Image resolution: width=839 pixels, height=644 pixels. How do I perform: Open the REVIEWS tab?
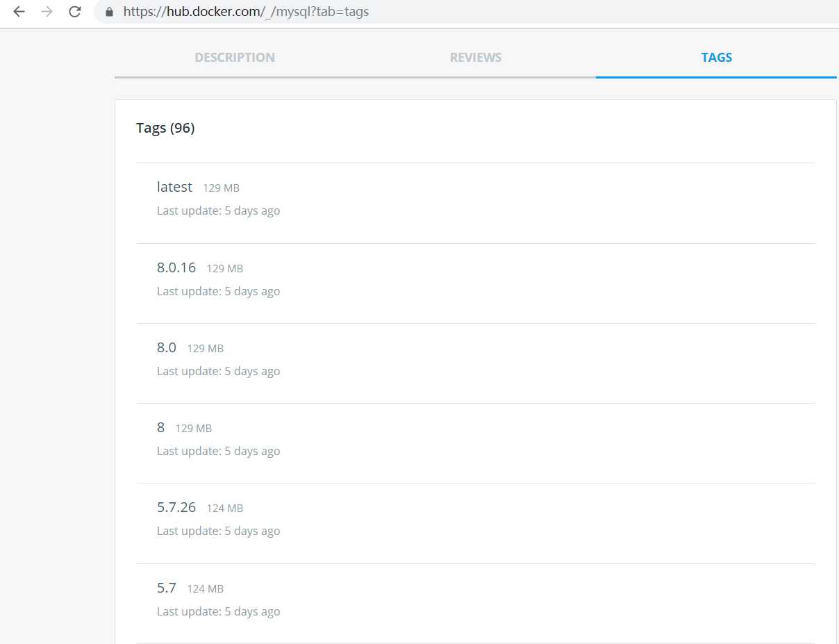(476, 58)
